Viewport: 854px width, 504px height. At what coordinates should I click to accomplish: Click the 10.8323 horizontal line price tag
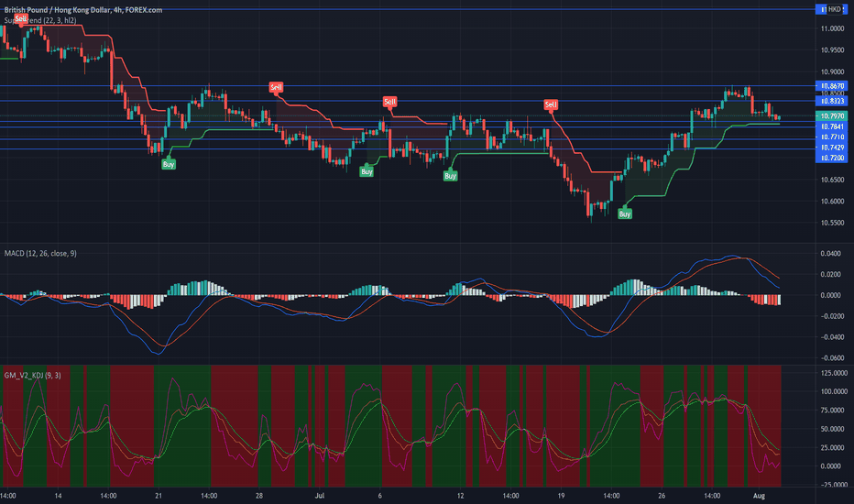pyautogui.click(x=832, y=101)
